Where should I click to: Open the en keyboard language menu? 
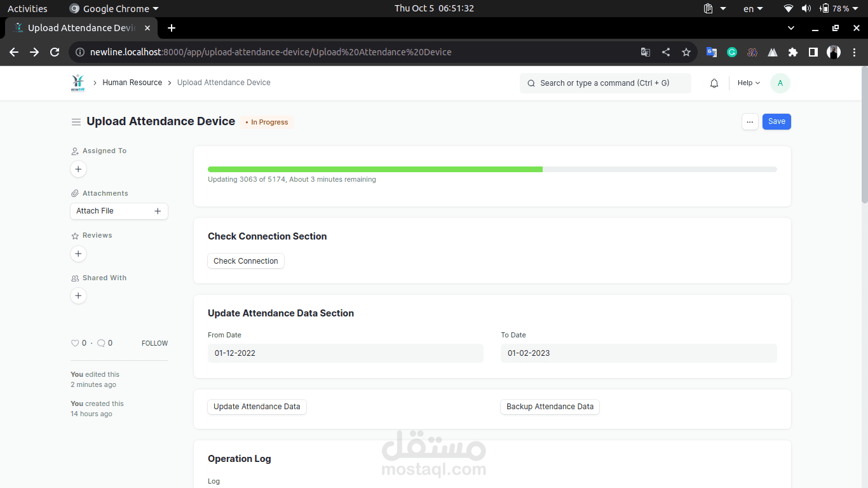click(x=753, y=9)
